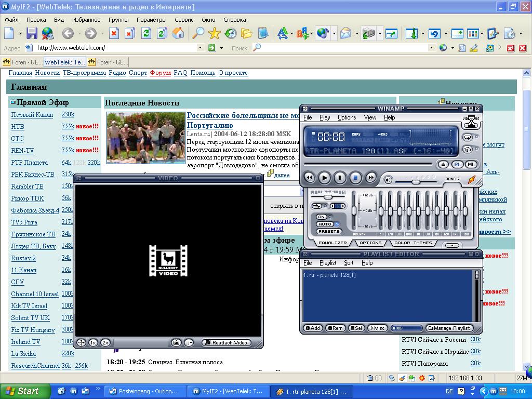Open Manage Playlist menu
The height and width of the screenshot is (399, 532).
pos(449,328)
